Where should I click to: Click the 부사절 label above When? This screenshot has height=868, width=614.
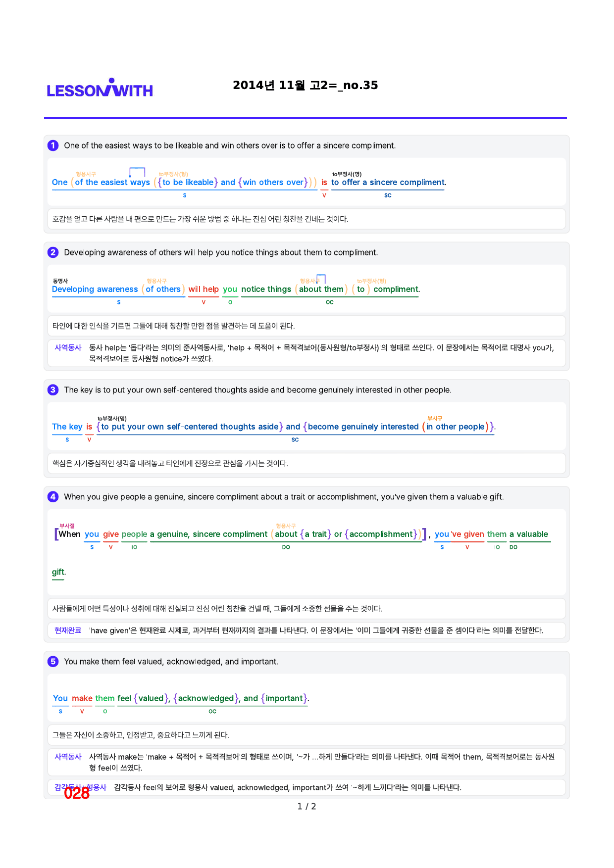point(67,526)
